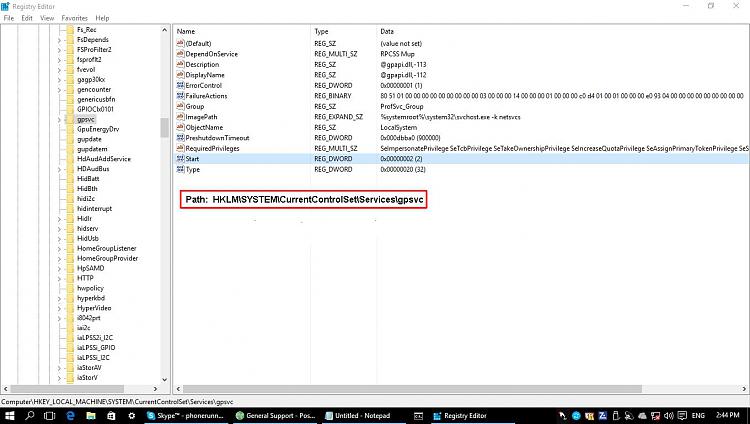Expand the fsprofit2 tree node
The height and width of the screenshot is (424, 750).
click(59, 60)
